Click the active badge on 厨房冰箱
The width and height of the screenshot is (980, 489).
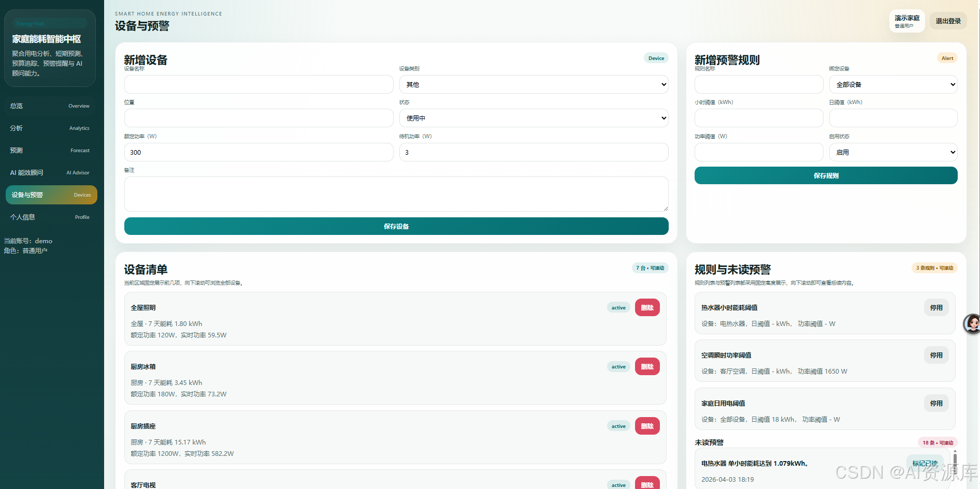point(618,366)
